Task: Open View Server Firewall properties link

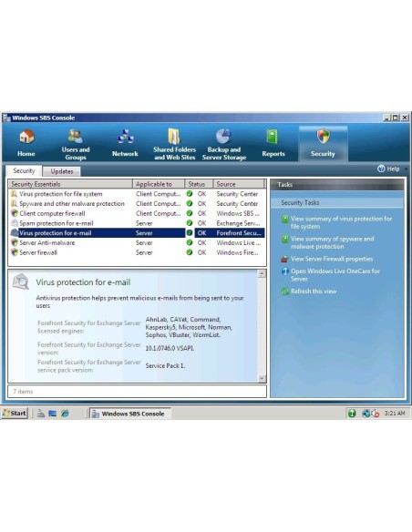Action: click(x=332, y=259)
